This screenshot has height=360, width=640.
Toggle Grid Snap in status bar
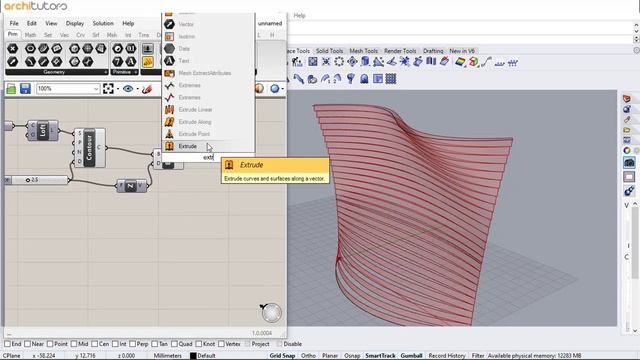pos(282,356)
